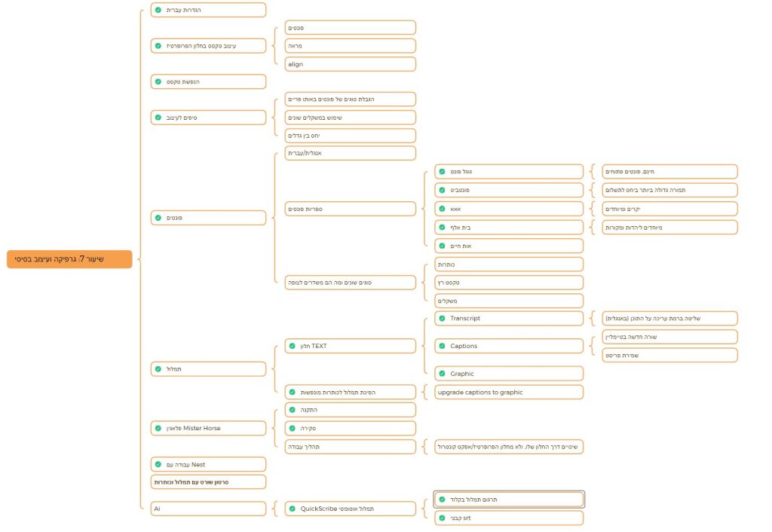Select the align node
This screenshot has width=772, height=532.
click(x=350, y=64)
